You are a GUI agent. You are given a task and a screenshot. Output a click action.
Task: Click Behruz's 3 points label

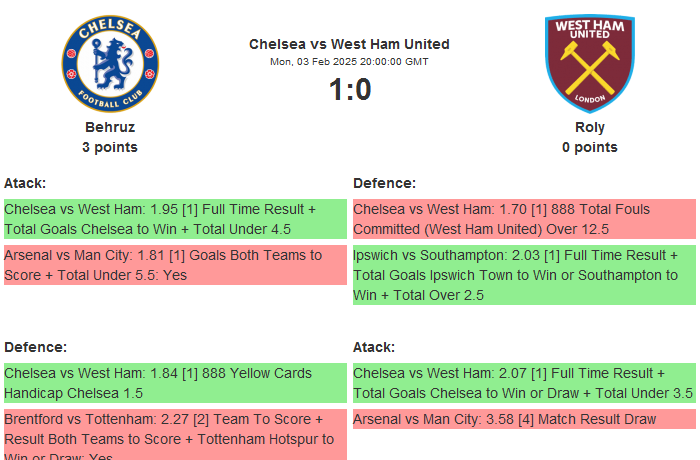pos(110,147)
